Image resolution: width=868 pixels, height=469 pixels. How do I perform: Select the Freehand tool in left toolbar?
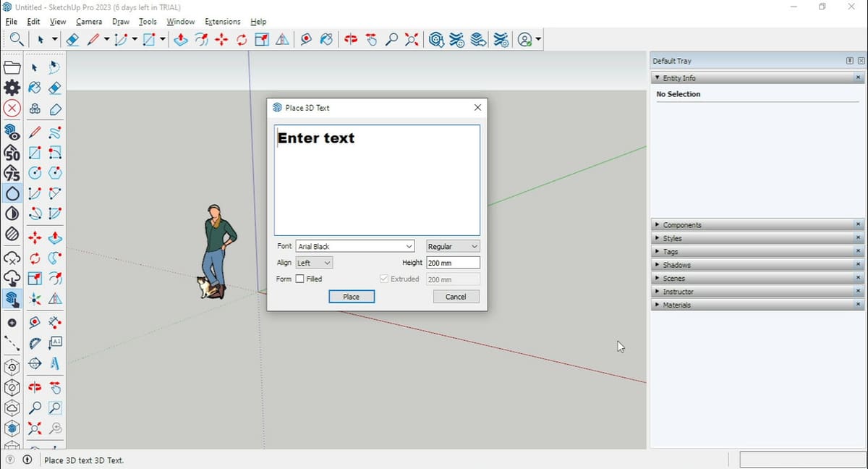pos(55,132)
